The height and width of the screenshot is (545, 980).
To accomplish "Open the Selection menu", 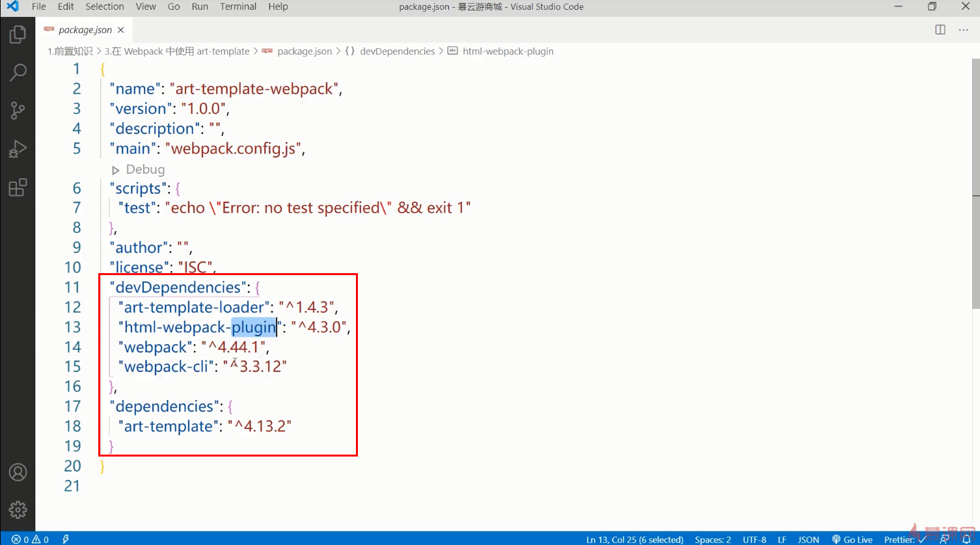I will (105, 7).
